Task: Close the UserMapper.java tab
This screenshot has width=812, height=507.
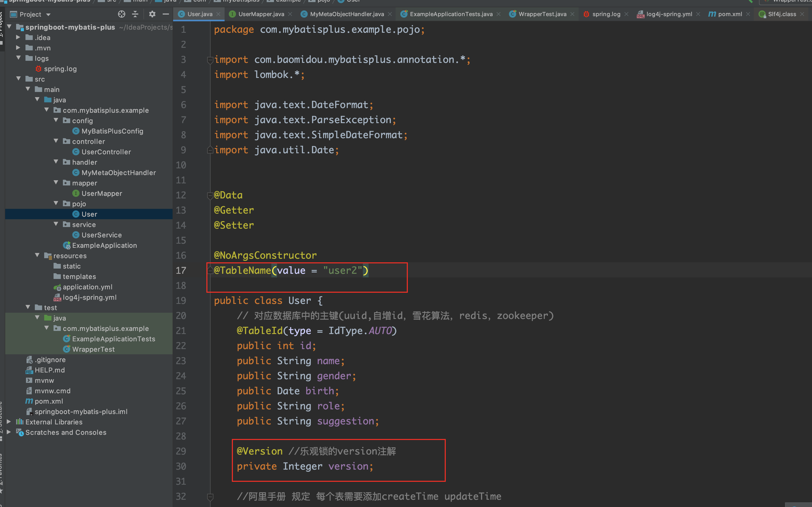Action: coord(290,14)
